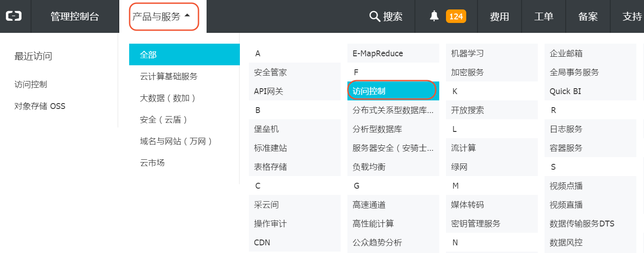
Task: Open 全局事务服务 service
Action: point(590,72)
